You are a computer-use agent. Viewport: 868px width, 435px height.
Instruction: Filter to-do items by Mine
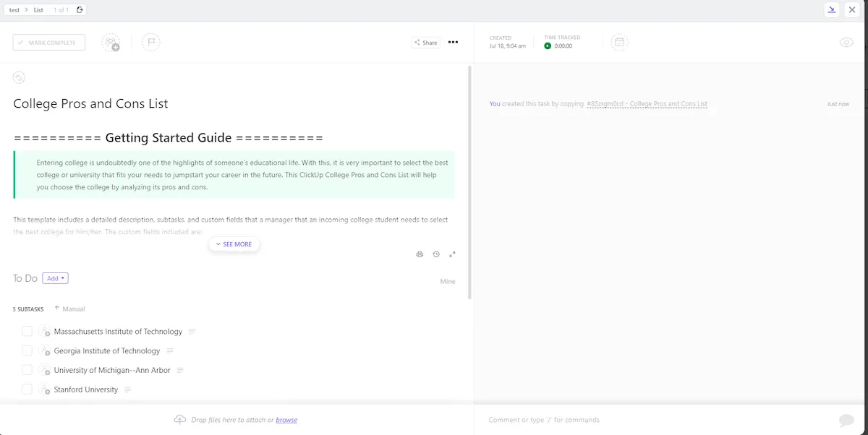[448, 281]
